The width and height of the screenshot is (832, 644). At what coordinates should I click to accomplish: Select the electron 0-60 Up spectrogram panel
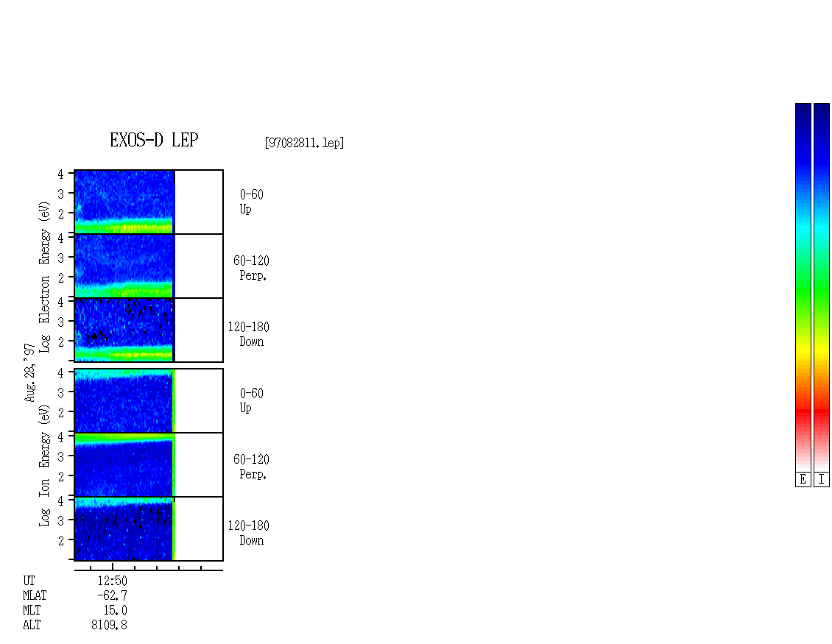[x=149, y=202]
